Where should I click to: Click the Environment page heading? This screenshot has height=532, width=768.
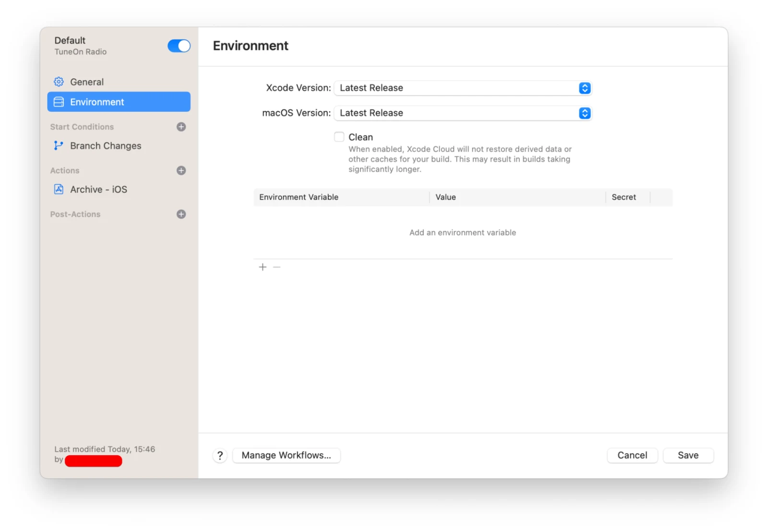pos(251,46)
